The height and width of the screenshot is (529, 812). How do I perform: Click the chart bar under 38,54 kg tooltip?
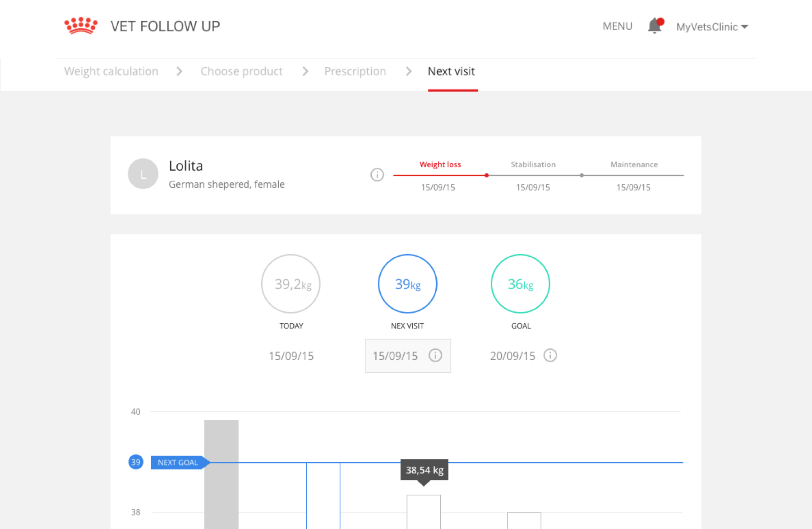424,511
